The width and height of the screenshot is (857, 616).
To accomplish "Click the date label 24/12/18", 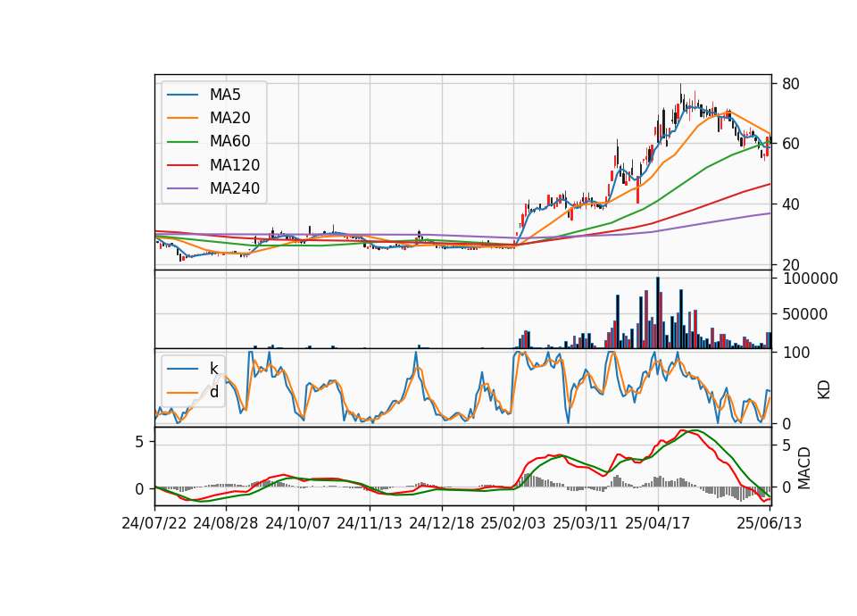I will click(442, 523).
